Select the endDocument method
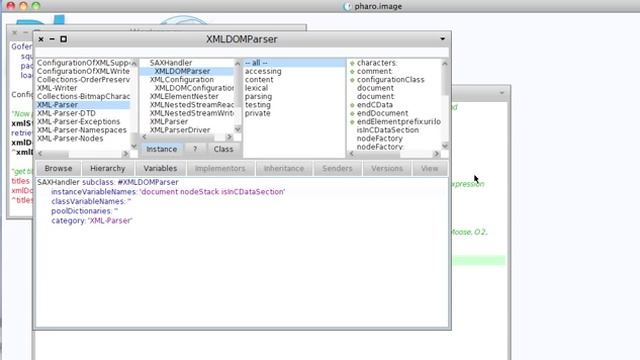Image resolution: width=640 pixels, height=360 pixels. [x=382, y=113]
